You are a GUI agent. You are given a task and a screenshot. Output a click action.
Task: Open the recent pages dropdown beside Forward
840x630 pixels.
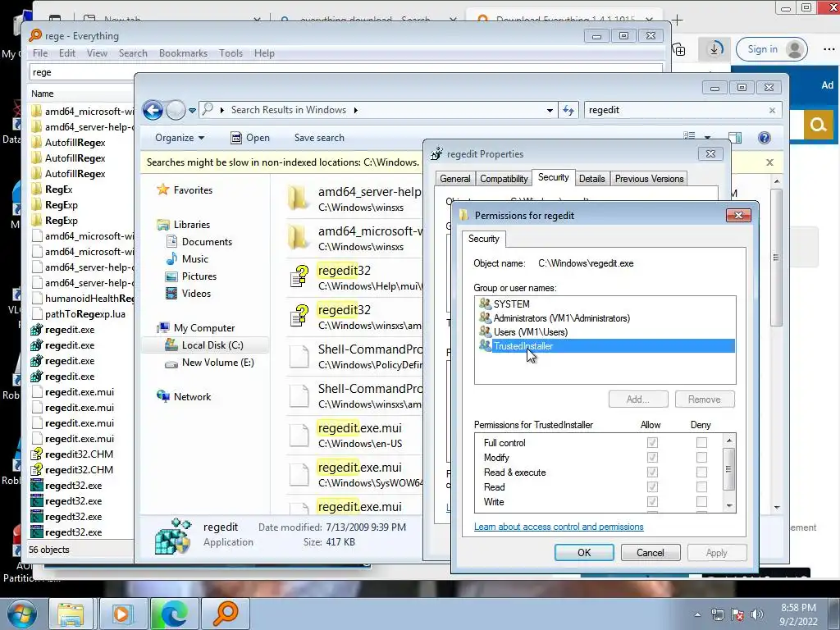(192, 111)
